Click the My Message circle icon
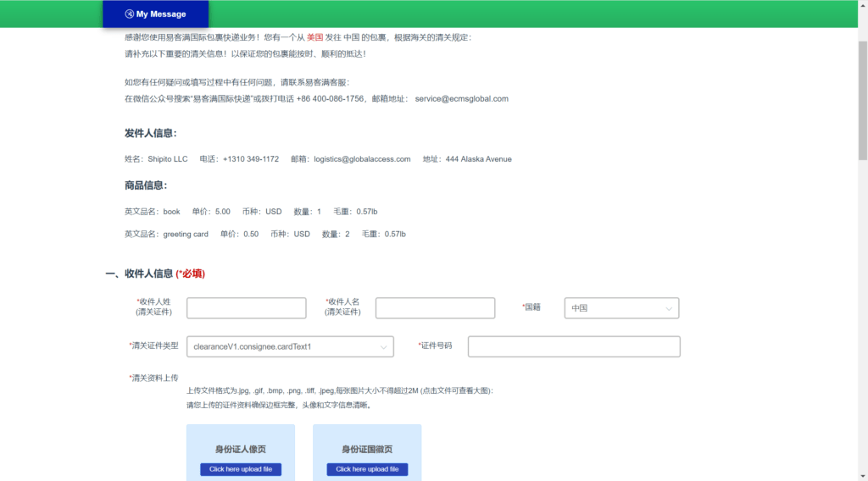Screen dimensions: 868x481 (129, 14)
